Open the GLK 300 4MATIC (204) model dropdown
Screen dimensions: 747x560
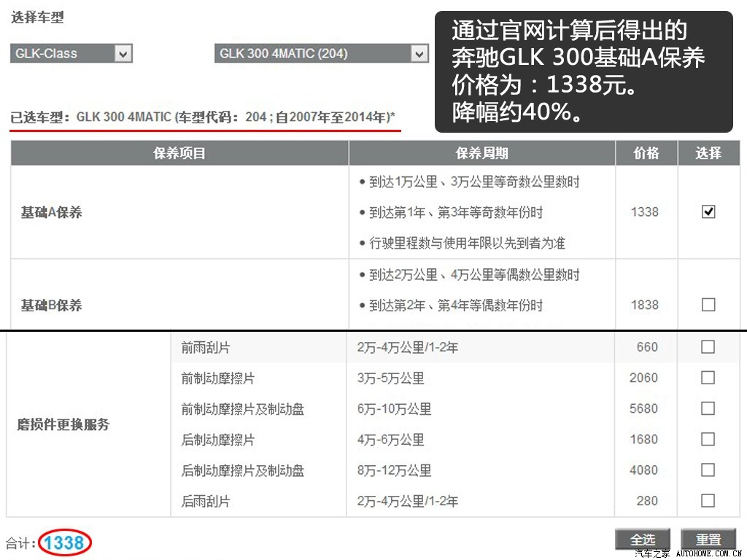coord(322,53)
